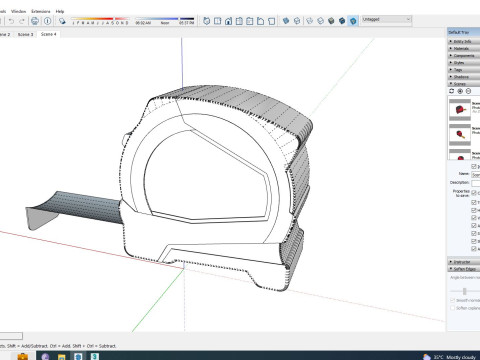Select Shaded With Textures style icon
The width and height of the screenshot is (480, 360).
tap(342, 21)
